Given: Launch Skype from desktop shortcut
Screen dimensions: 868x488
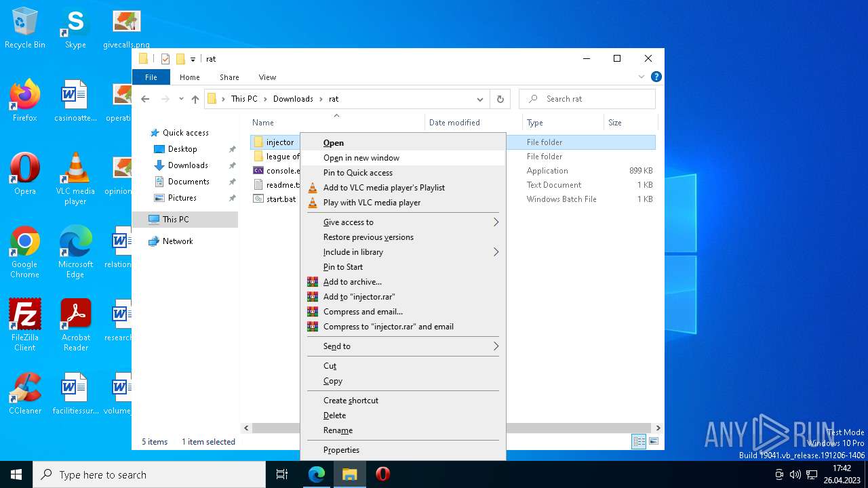Looking at the screenshot, I should click(x=75, y=28).
